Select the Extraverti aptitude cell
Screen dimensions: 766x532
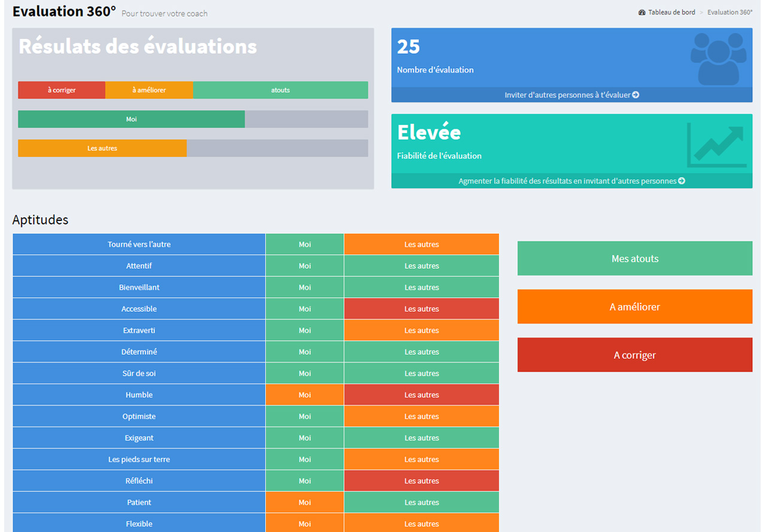tap(139, 330)
